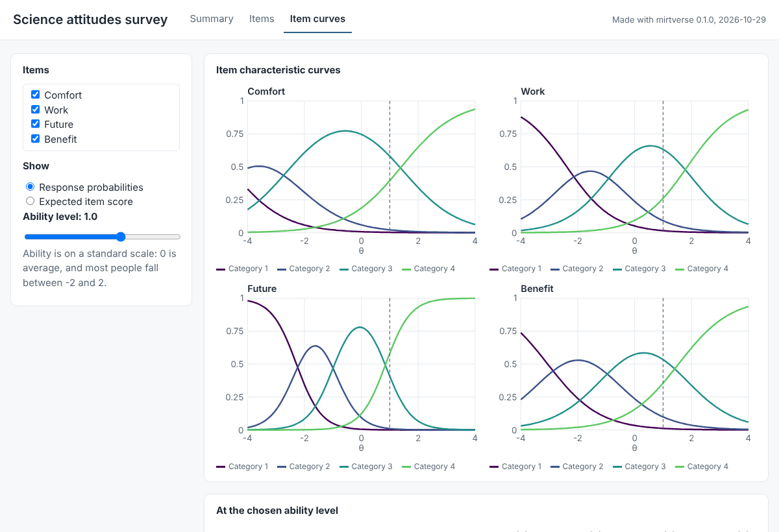Click the 'Ability level: 1.0' label
Image resolution: width=779 pixels, height=532 pixels.
(x=60, y=217)
